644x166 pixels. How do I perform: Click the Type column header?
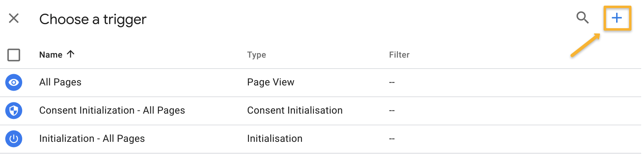coord(257,55)
